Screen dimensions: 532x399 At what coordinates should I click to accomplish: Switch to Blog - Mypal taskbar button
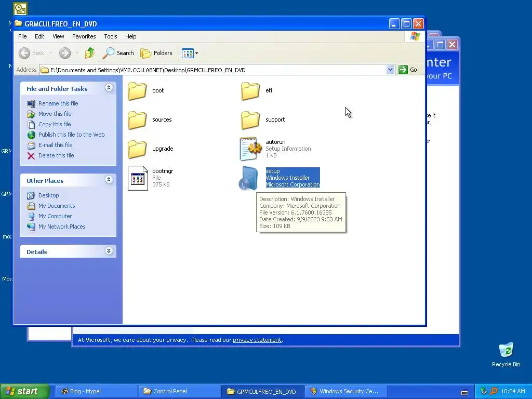tap(96, 391)
